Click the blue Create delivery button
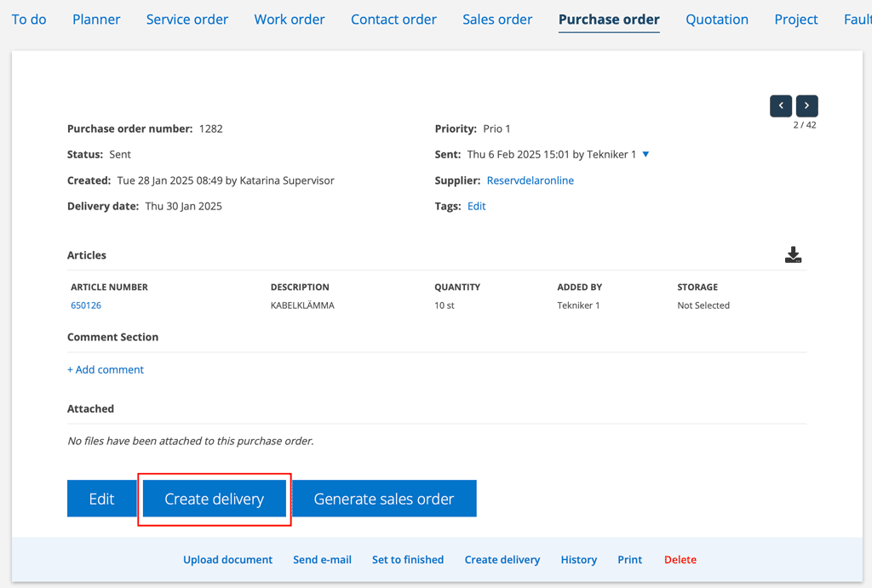The width and height of the screenshot is (872, 588). 214,499
